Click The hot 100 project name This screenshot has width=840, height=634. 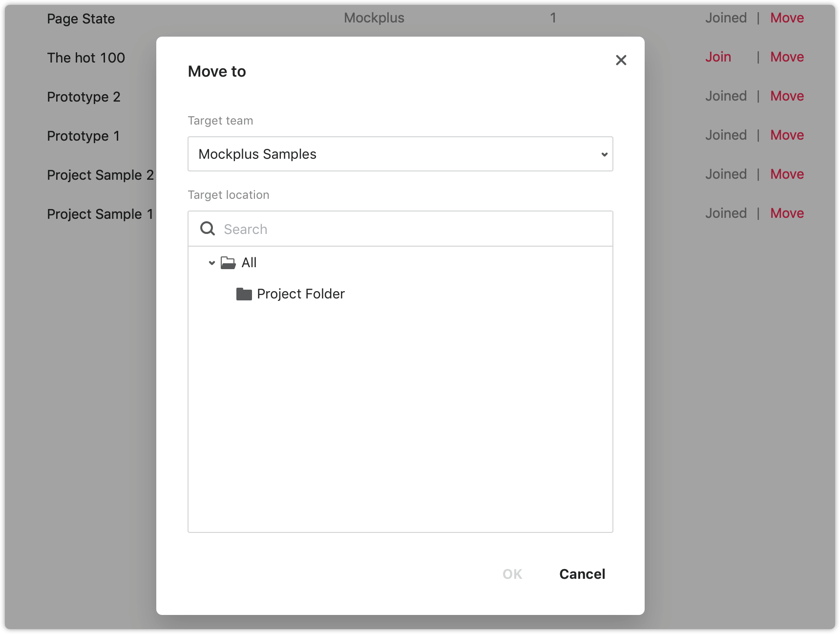[86, 58]
